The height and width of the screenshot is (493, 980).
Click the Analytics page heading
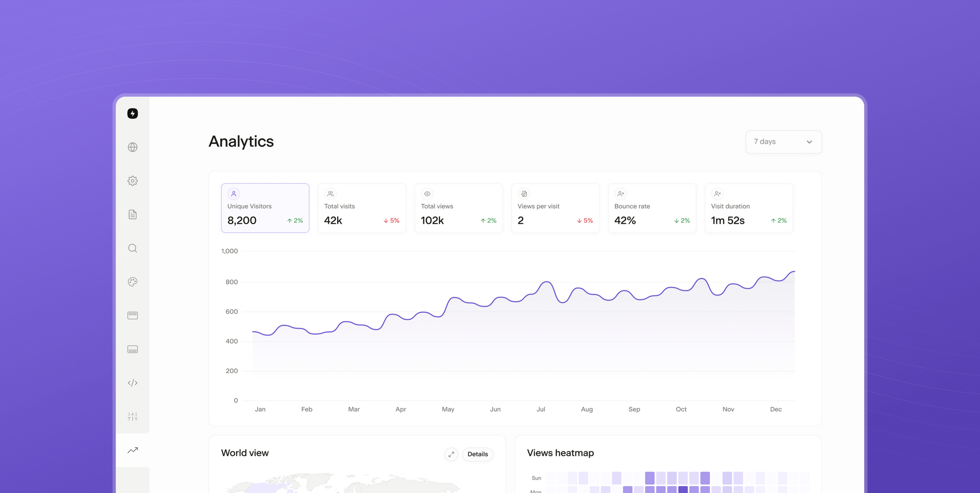pos(241,141)
